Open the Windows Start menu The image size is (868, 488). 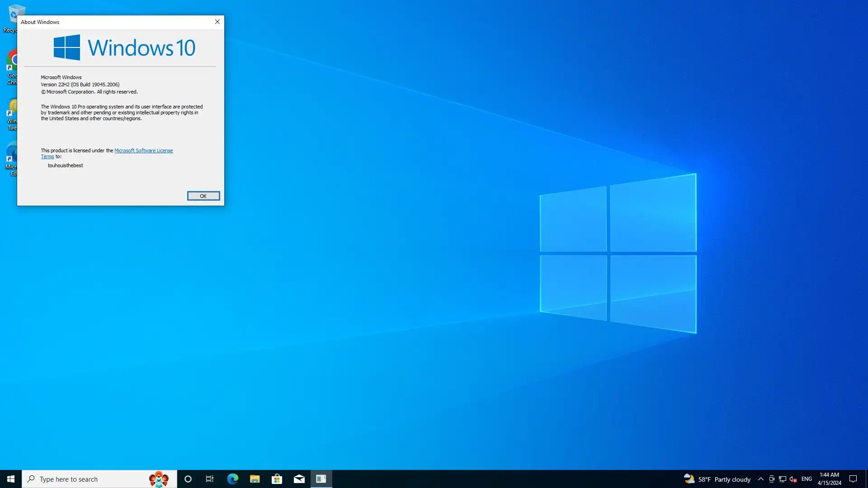[11, 479]
